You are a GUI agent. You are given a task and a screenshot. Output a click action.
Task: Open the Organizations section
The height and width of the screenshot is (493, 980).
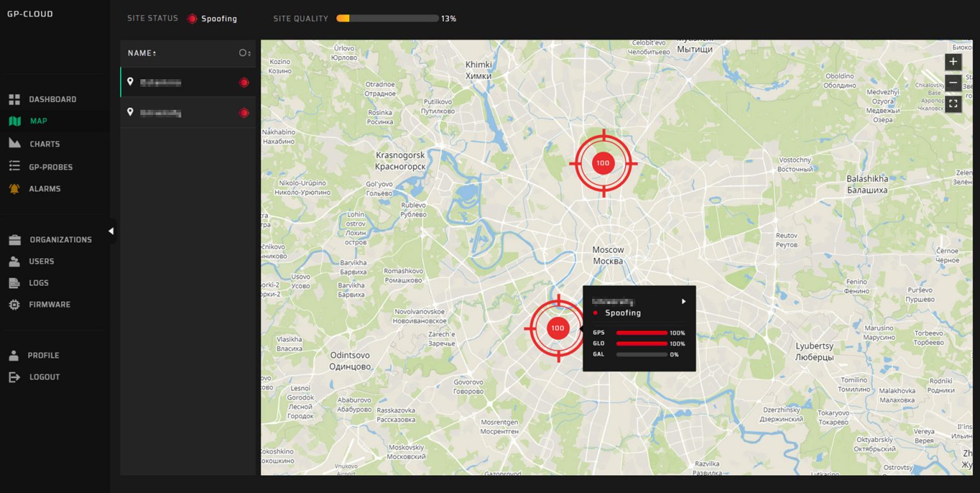(60, 239)
